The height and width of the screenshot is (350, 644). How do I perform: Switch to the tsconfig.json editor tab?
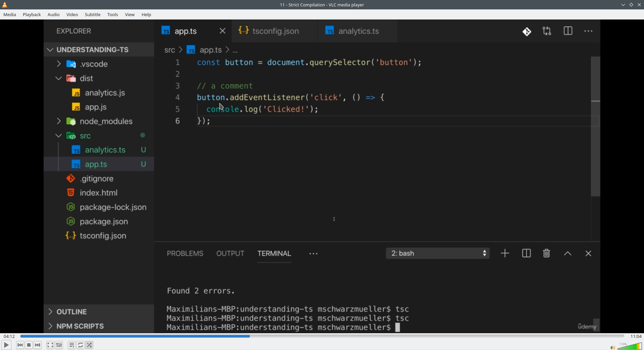pos(274,31)
